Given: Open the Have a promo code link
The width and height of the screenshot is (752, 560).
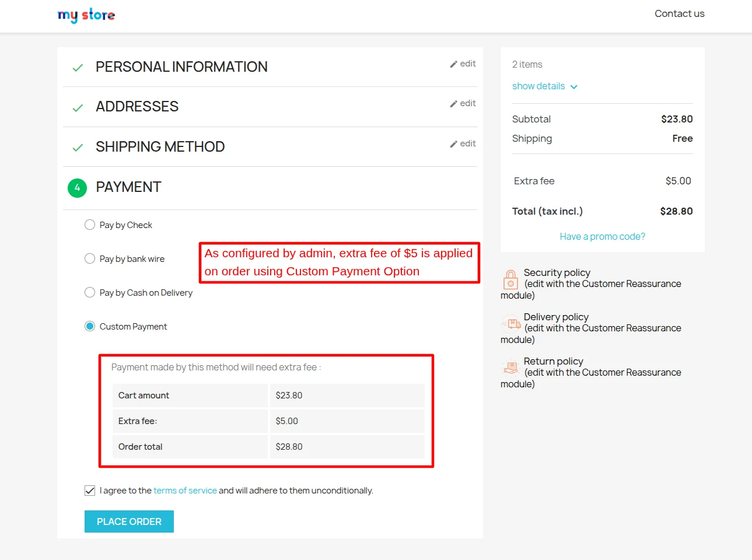Looking at the screenshot, I should pyautogui.click(x=602, y=237).
